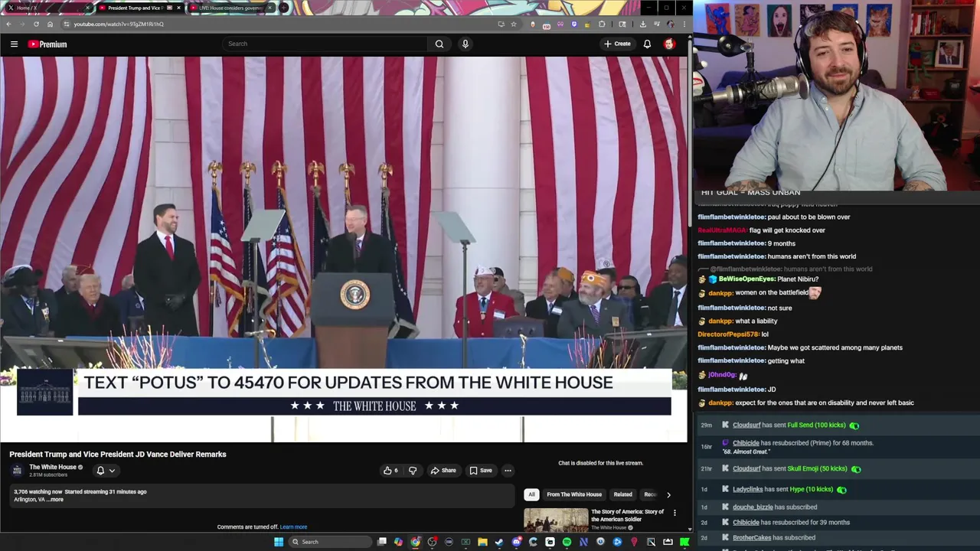Open browser home page icon

(50, 24)
